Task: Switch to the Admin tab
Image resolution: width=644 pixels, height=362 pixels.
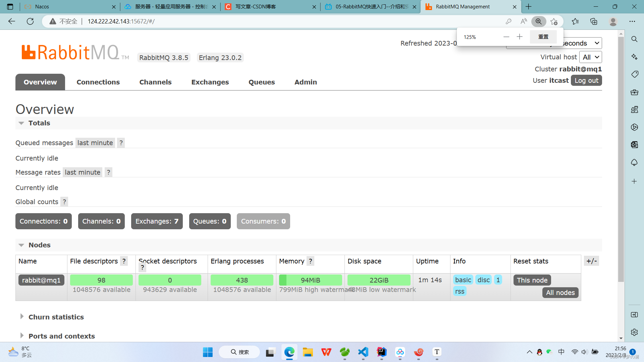Action: click(x=306, y=82)
